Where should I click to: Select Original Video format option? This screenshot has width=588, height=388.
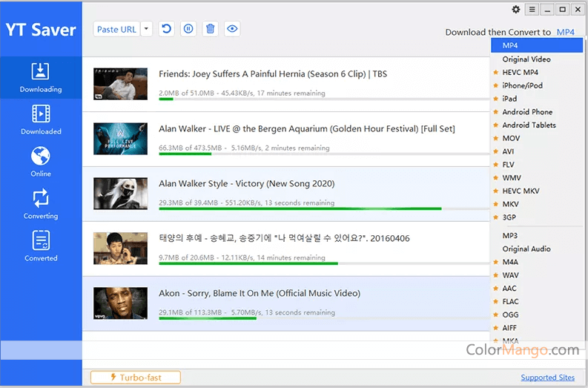click(x=537, y=59)
